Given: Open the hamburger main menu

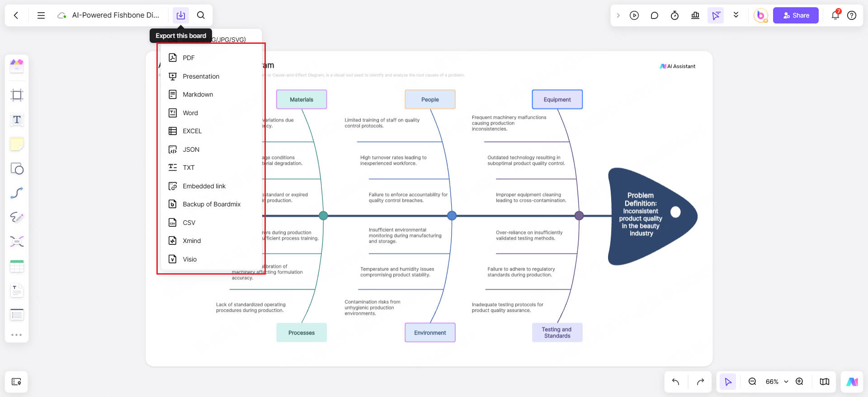Looking at the screenshot, I should [x=41, y=15].
